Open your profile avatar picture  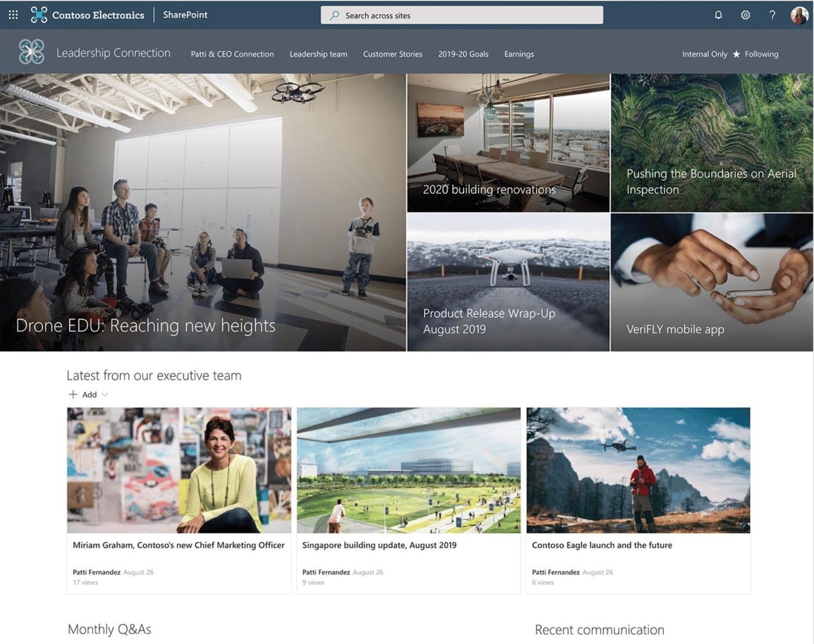click(x=800, y=14)
